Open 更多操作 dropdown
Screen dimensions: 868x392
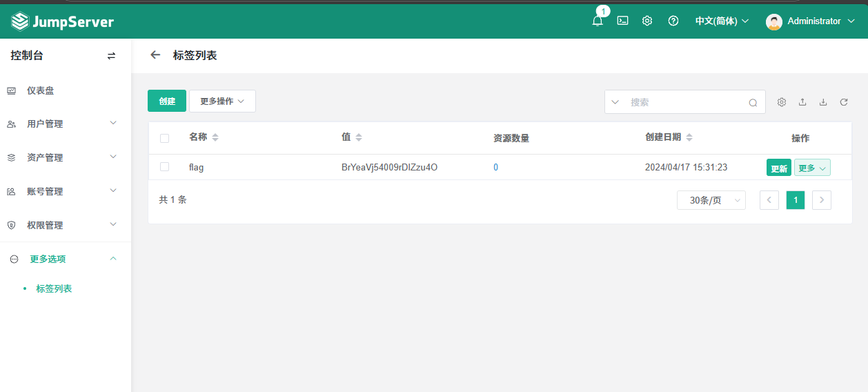[222, 101]
